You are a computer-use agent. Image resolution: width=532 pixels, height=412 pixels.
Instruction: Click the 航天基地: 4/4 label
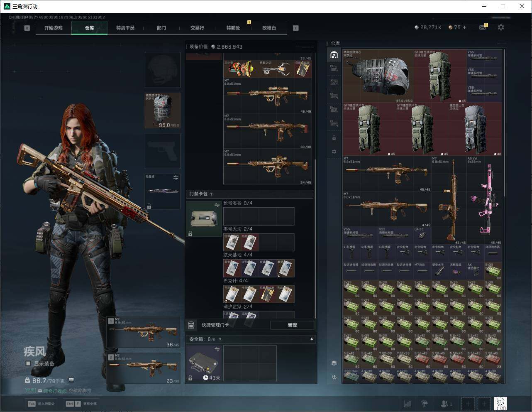point(238,255)
